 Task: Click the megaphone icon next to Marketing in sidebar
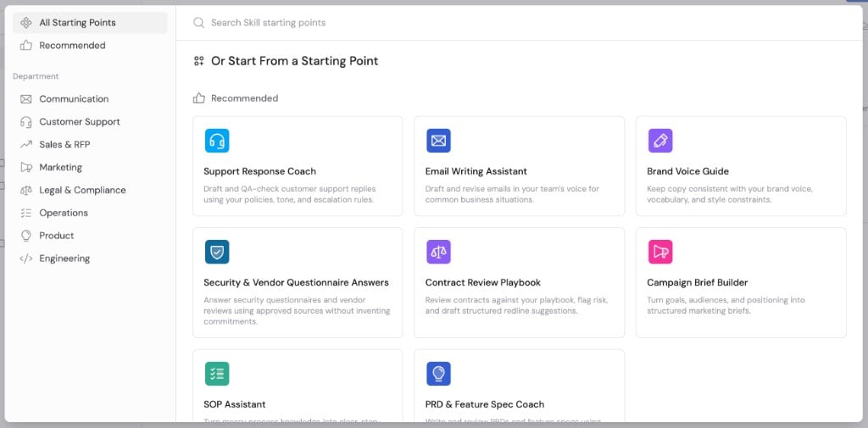coord(25,167)
